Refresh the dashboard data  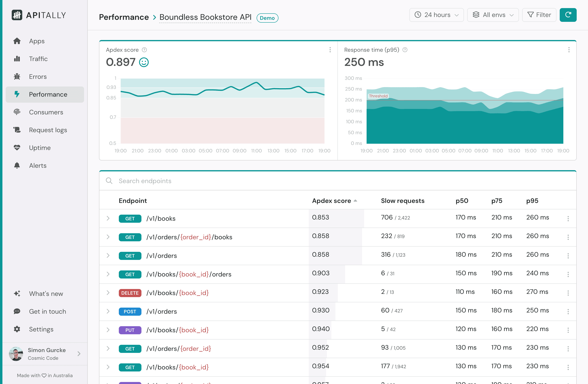(x=568, y=15)
